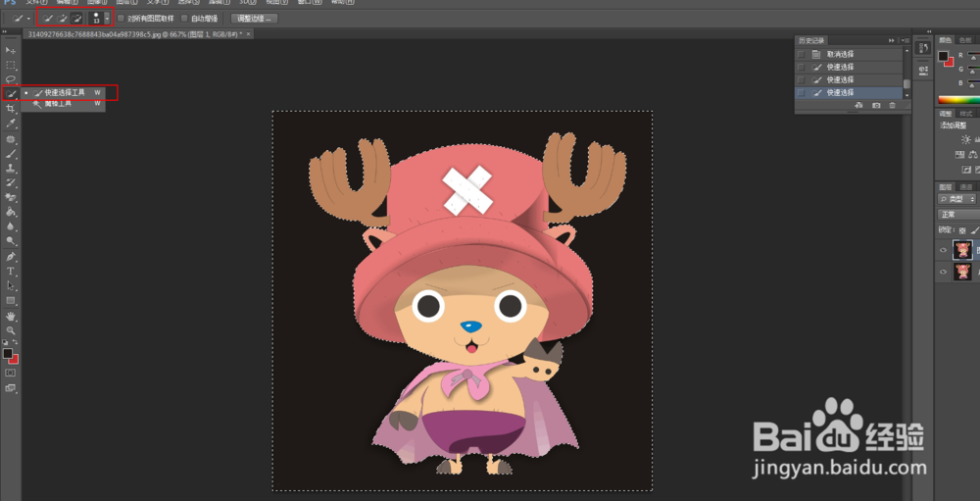
Task: Close the 31409276638c jpg document tab
Action: [x=249, y=33]
